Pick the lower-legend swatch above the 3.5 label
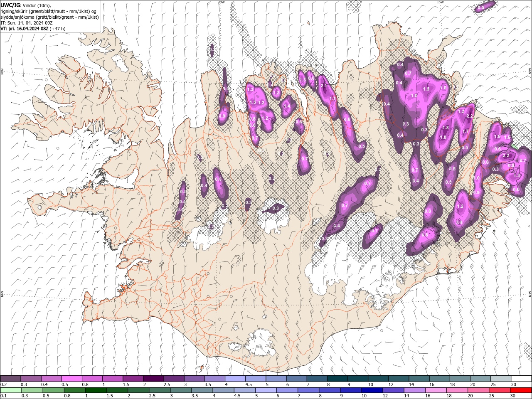This screenshot has width=532, height=399. pos(202,390)
